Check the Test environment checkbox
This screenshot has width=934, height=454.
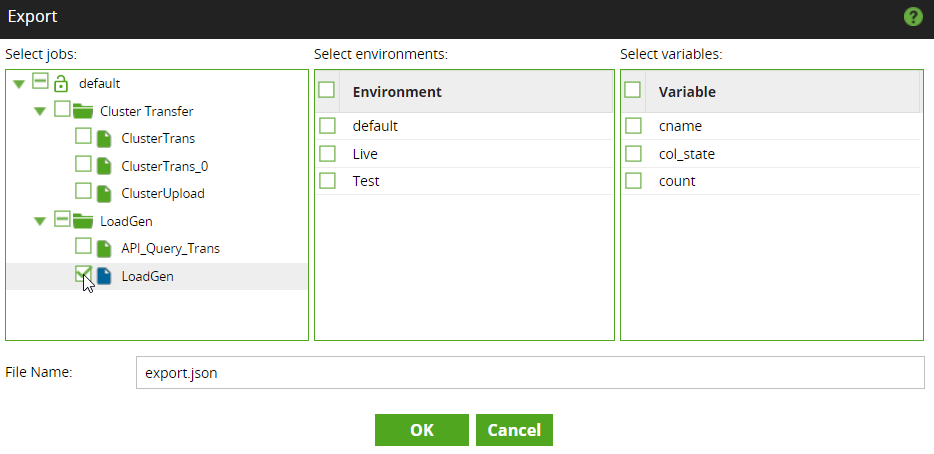327,181
